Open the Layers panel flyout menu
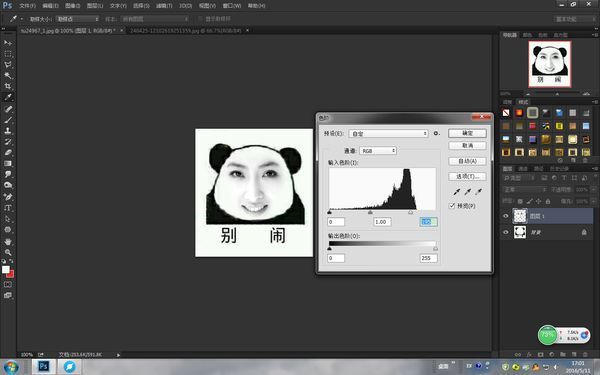Viewport: 600px width, 375px height. (x=594, y=168)
